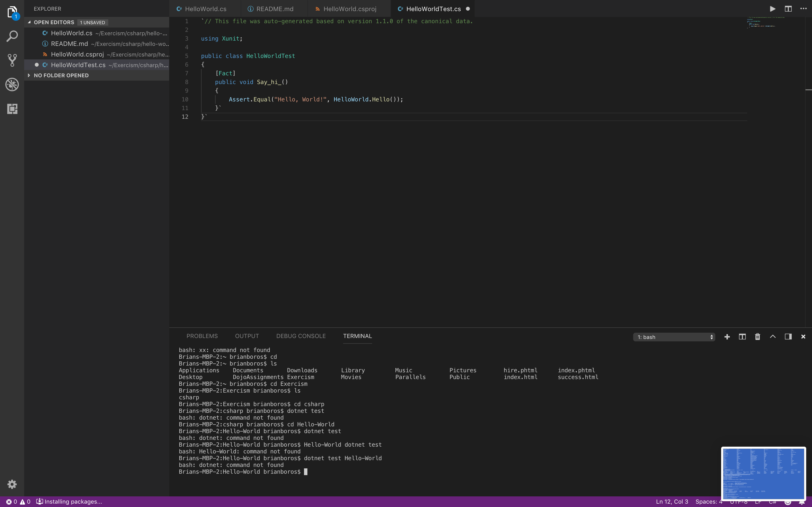Open the Search view in activity bar

pyautogui.click(x=12, y=36)
